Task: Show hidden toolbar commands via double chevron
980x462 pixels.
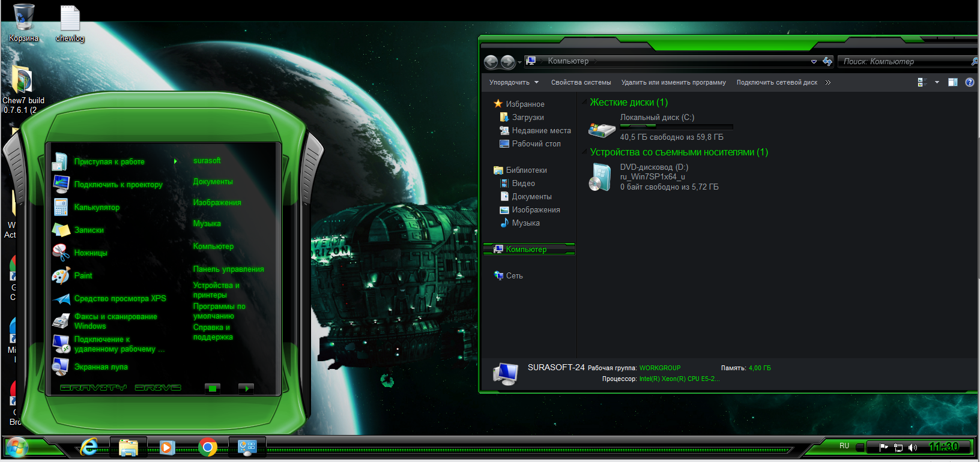Action: [x=828, y=83]
